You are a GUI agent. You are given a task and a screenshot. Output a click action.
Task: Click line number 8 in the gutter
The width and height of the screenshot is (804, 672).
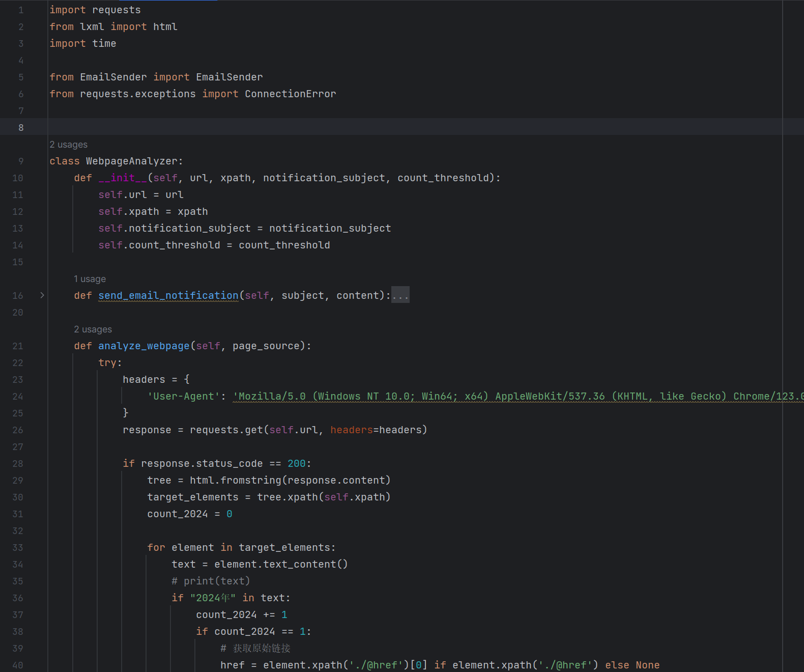(21, 127)
